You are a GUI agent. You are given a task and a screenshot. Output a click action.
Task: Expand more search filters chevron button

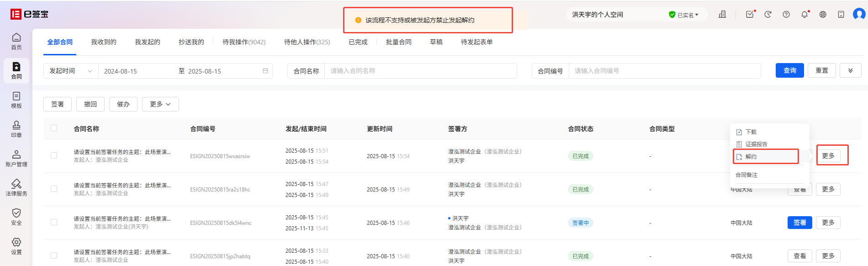850,70
